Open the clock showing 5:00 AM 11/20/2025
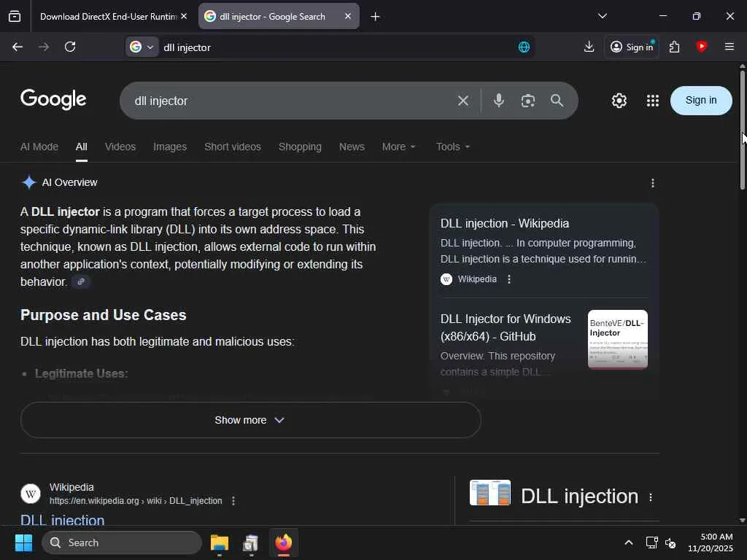This screenshot has width=747, height=560. (711, 542)
